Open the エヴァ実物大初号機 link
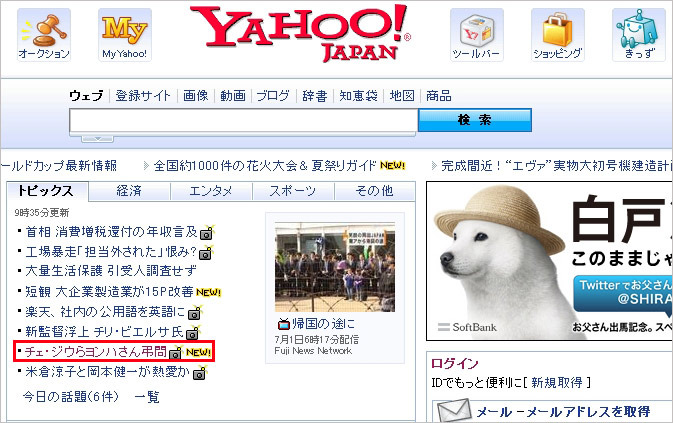Image resolution: width=673 pixels, height=423 pixels. tap(556, 166)
